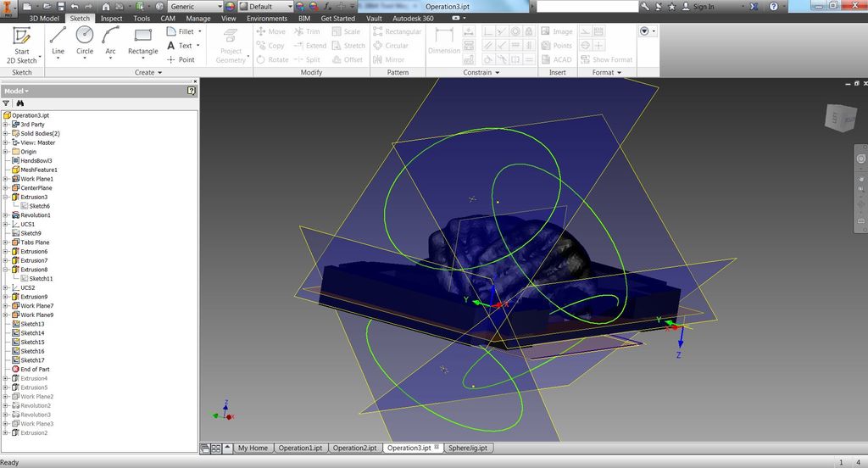Select HandsBowl3 in the browser
This screenshot has width=868, height=468.
pyautogui.click(x=32, y=160)
